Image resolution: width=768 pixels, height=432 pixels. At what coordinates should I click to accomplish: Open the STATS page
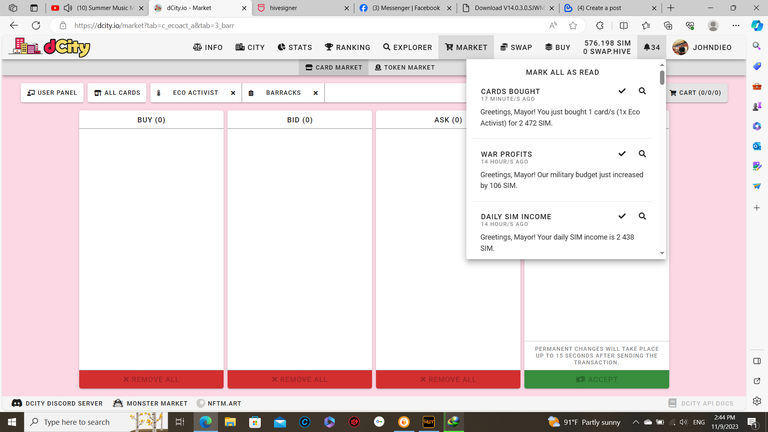[x=294, y=48]
